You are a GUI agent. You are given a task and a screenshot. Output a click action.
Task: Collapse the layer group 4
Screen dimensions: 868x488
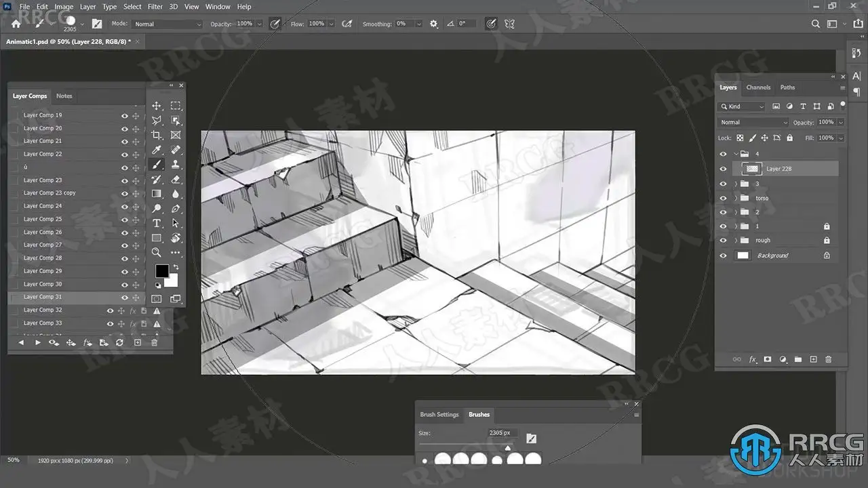coord(736,154)
